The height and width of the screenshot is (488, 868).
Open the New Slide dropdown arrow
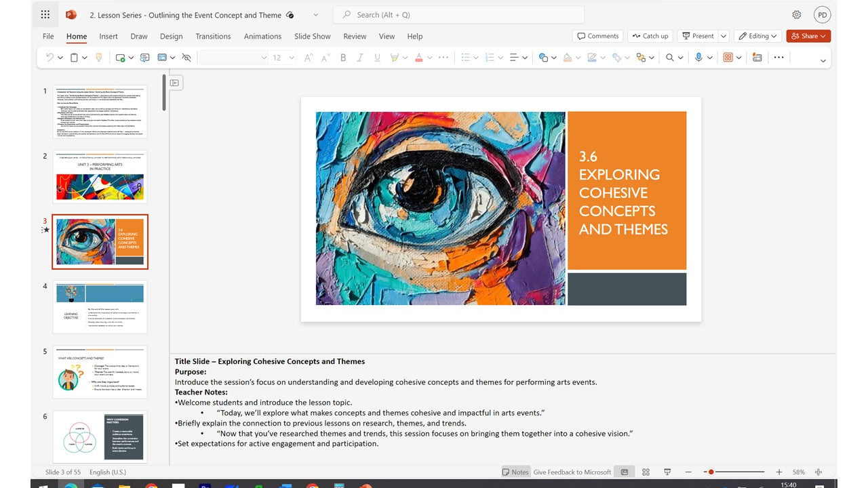[130, 58]
